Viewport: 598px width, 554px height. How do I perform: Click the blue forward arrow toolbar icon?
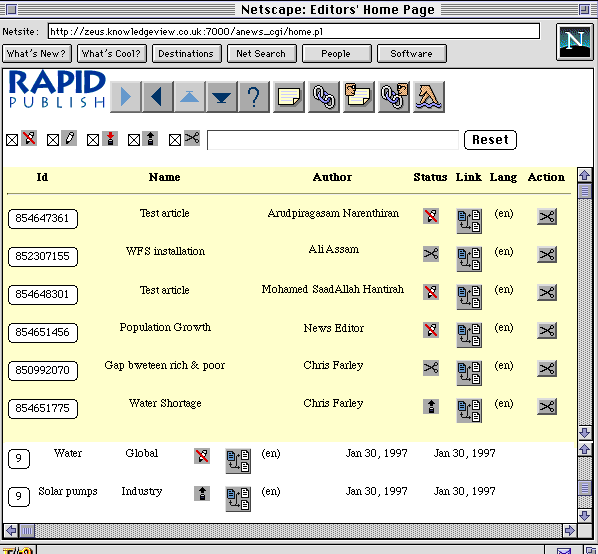(x=125, y=97)
